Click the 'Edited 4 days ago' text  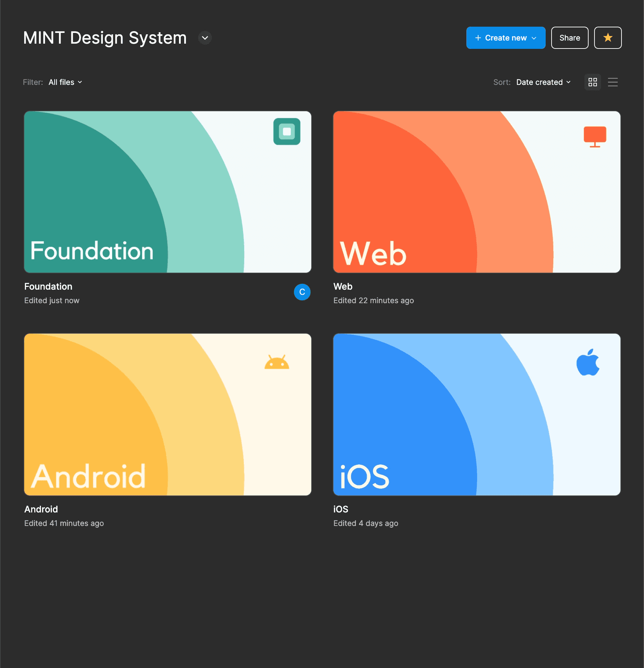pos(366,523)
